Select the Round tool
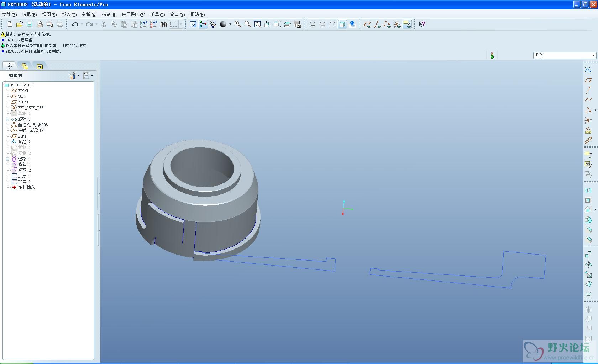The image size is (598, 364). 588,230
